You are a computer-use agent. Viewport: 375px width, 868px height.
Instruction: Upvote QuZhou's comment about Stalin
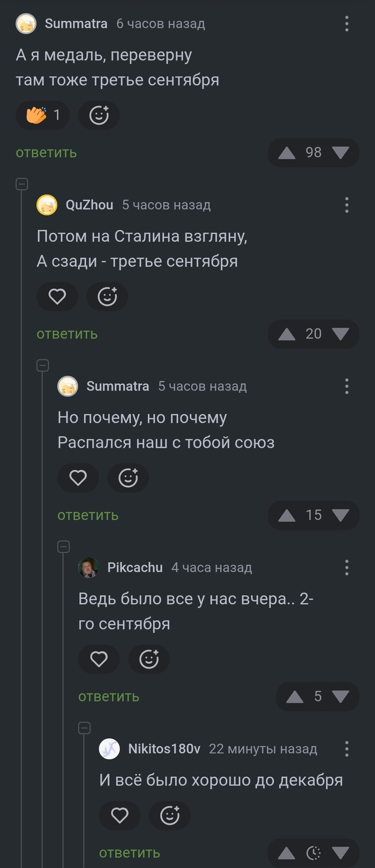tap(287, 334)
